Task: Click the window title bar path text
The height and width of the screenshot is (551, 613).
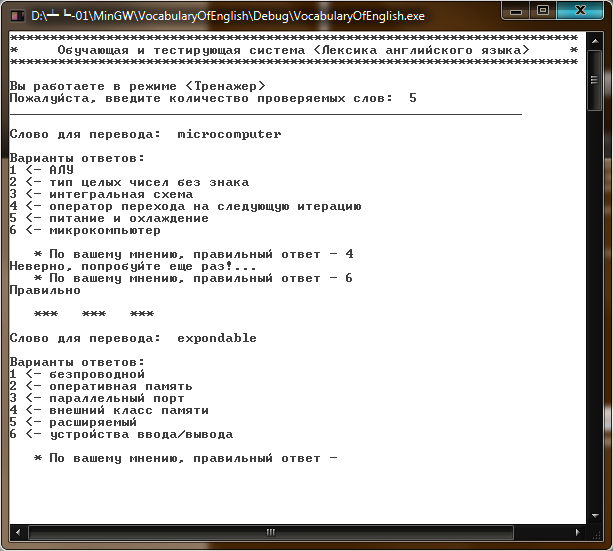Action: pos(228,16)
